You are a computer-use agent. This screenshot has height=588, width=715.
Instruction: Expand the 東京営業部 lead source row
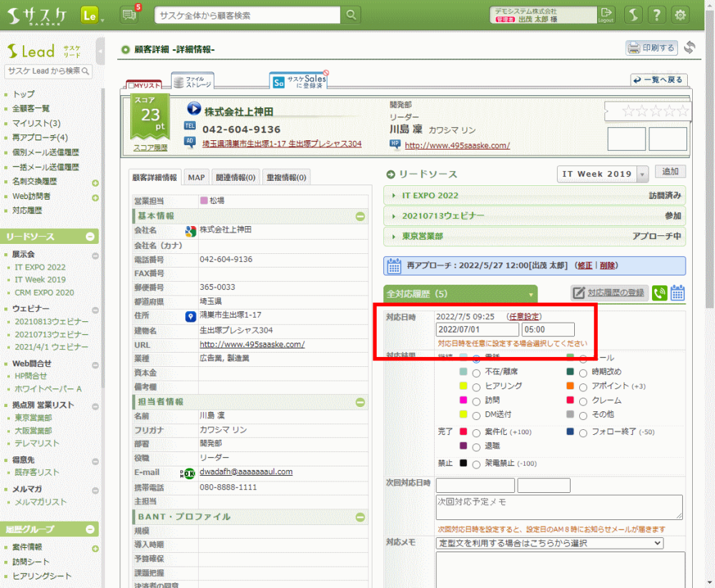pos(534,236)
